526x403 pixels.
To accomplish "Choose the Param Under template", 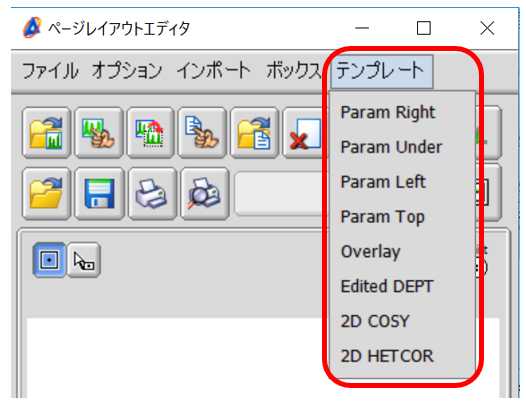I will pyautogui.click(x=402, y=147).
